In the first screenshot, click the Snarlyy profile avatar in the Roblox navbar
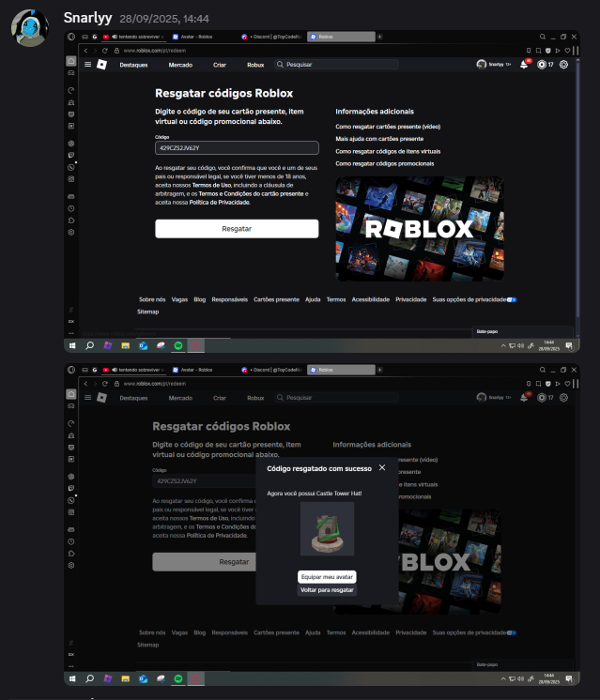The height and width of the screenshot is (700, 600). [481, 65]
